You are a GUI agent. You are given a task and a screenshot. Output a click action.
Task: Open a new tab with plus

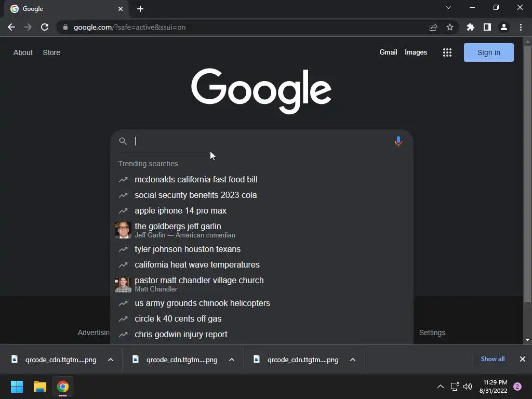click(x=140, y=9)
